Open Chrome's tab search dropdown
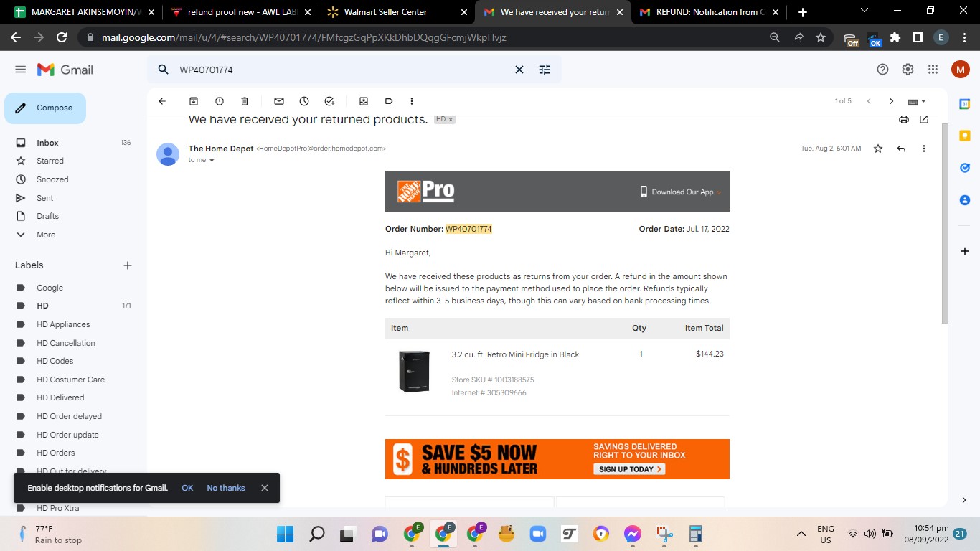 click(864, 11)
